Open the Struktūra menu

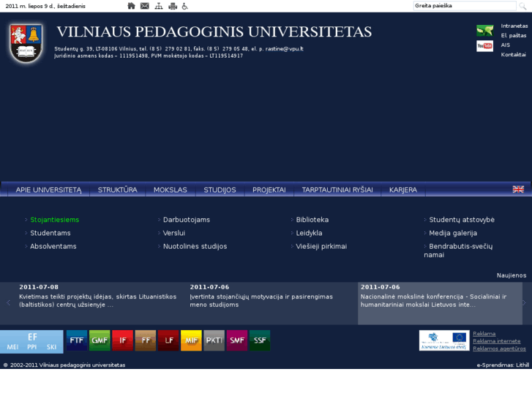[117, 190]
